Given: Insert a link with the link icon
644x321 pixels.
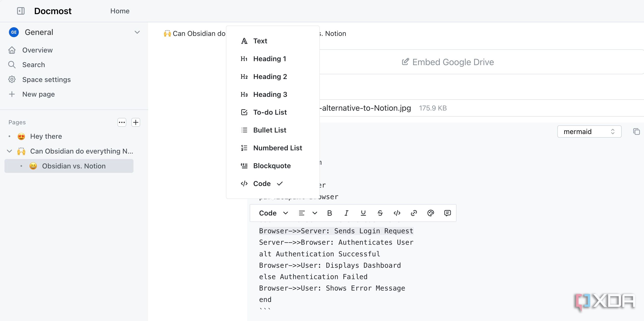Looking at the screenshot, I should [414, 213].
